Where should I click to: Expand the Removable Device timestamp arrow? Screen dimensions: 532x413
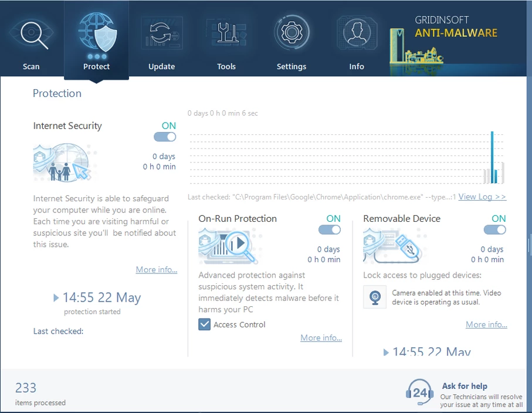click(386, 353)
